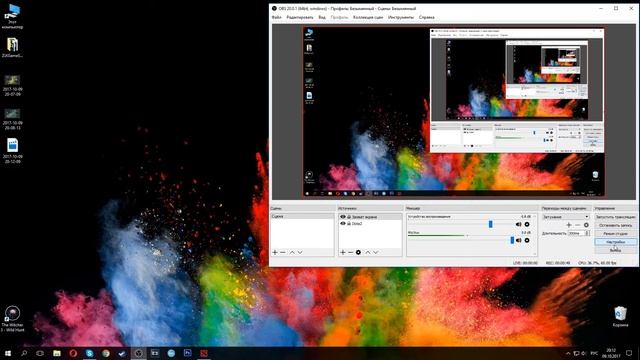Move scene up in Scenes panel
The image size is (640, 360).
[x=292, y=253]
